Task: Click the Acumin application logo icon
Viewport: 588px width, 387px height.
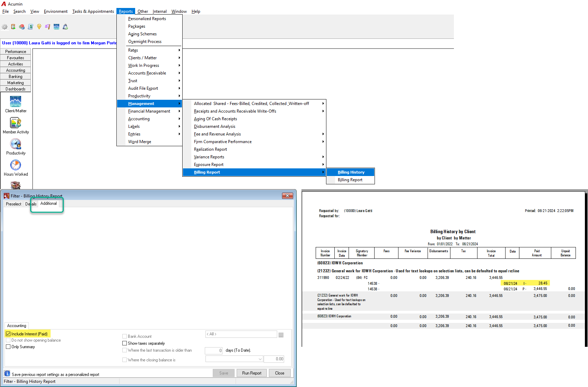Action: [4, 4]
